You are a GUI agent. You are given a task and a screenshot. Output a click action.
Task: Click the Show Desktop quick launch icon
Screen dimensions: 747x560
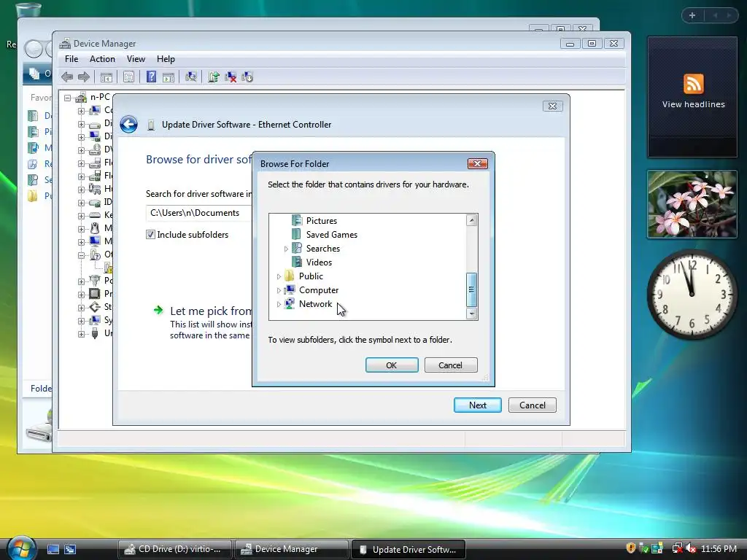click(x=53, y=549)
